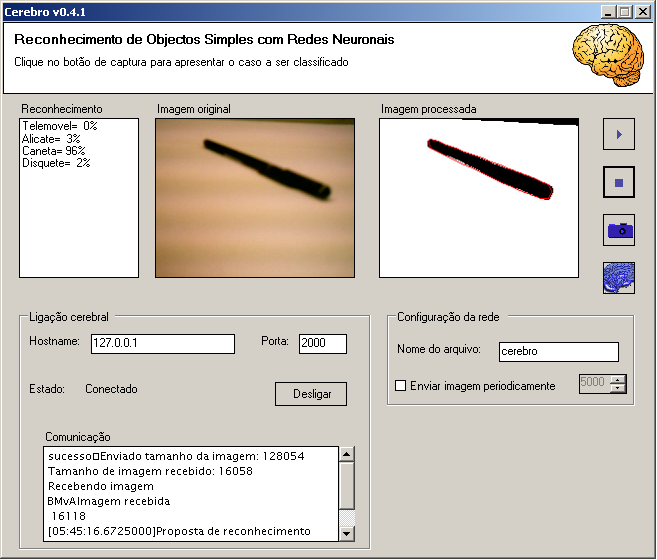This screenshot has height=560, width=657.
Task: Decrease the period spinner value
Action: 618,388
